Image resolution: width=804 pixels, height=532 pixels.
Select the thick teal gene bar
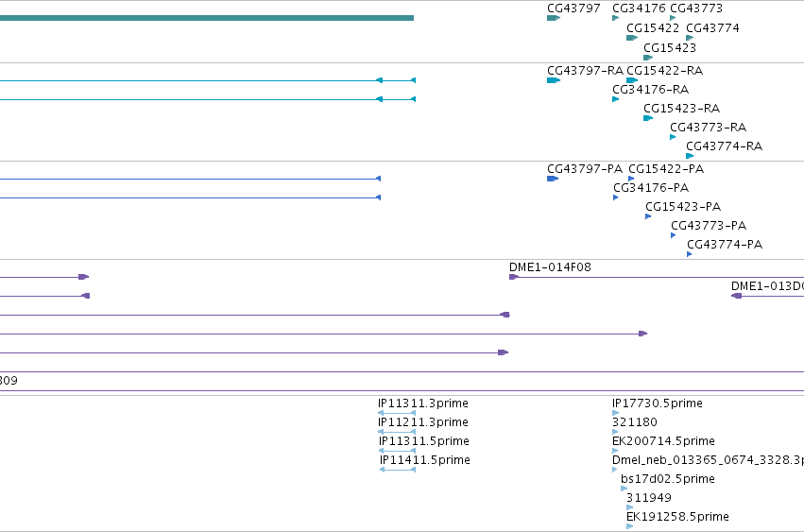pyautogui.click(x=207, y=18)
